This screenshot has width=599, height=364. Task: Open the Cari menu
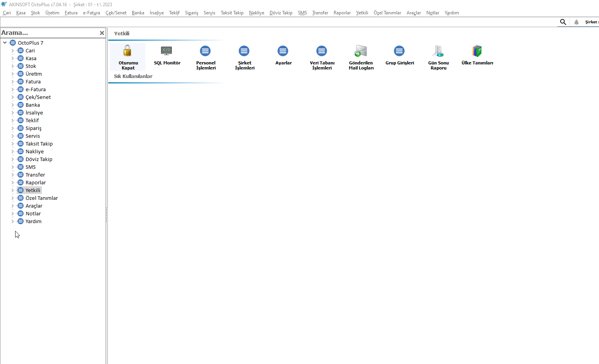(7, 13)
